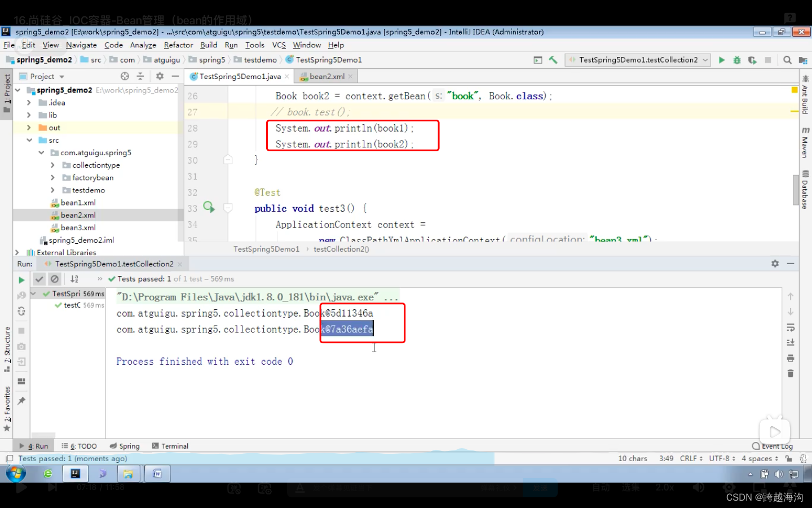The image size is (812, 508).
Task: Click the editor vertical scrollbar thumb
Action: click(x=795, y=191)
